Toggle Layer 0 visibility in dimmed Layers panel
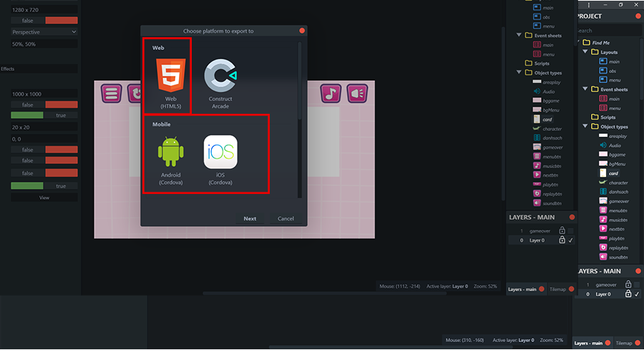This screenshot has width=644, height=350. point(570,240)
